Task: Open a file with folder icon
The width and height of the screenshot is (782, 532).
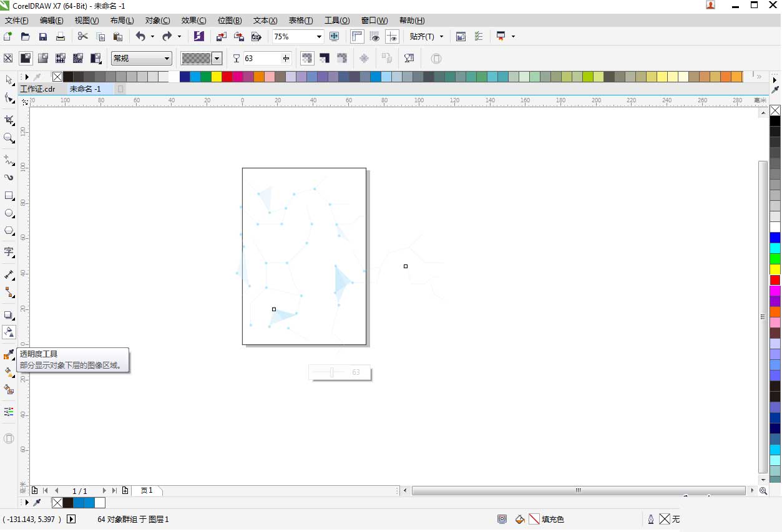Action: (x=26, y=36)
